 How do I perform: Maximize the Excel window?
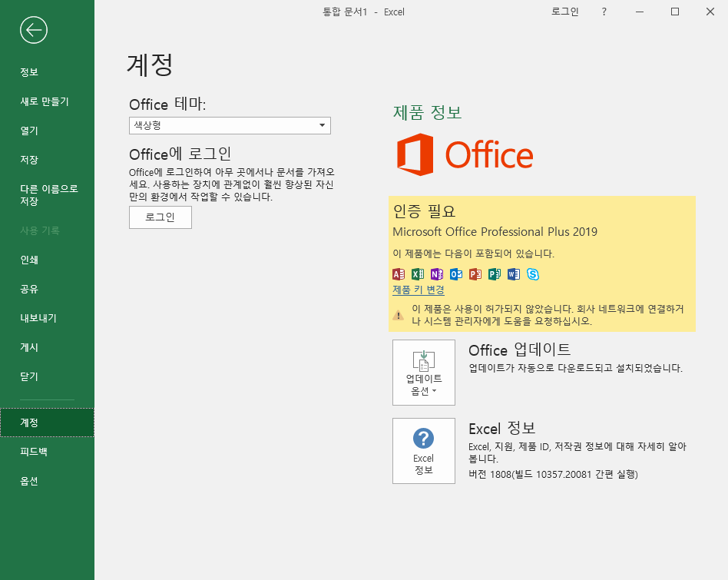(x=675, y=12)
